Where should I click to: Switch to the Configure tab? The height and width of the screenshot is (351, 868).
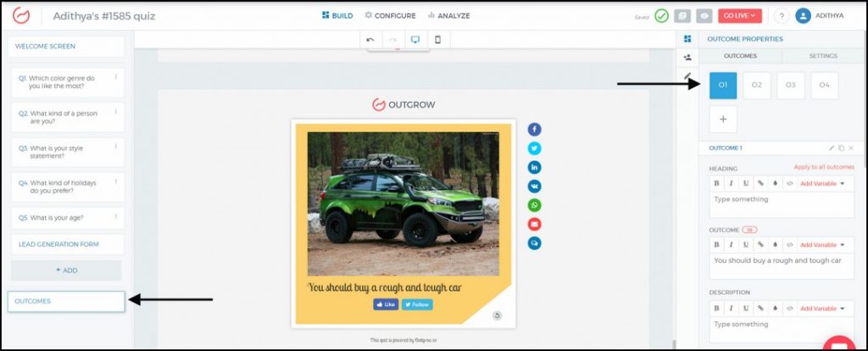point(390,15)
